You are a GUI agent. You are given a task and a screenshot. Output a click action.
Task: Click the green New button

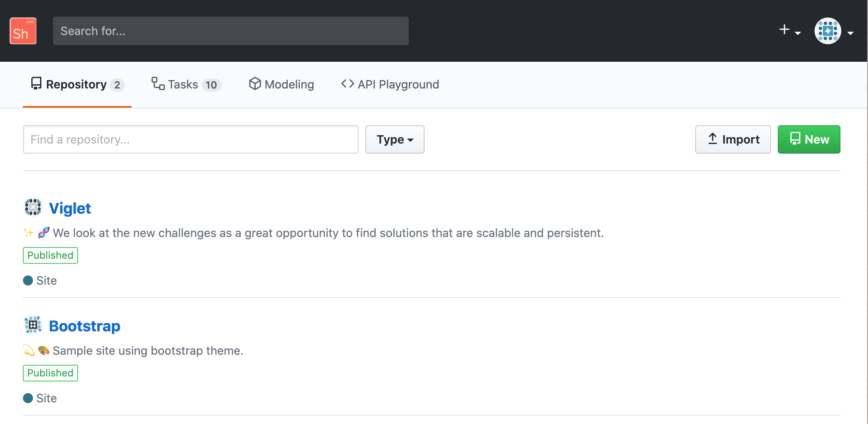coord(809,139)
